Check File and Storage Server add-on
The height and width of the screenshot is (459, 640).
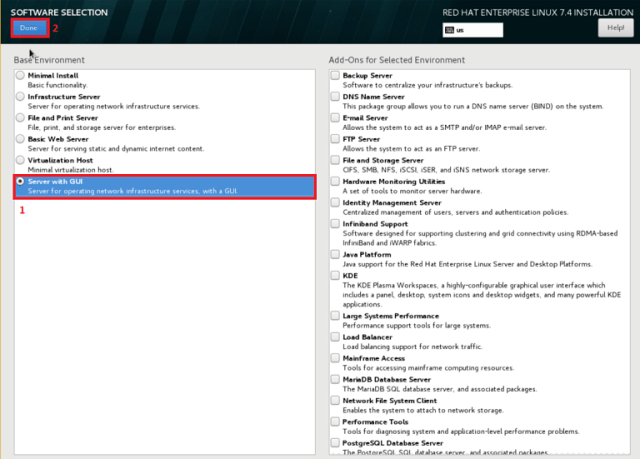pyautogui.click(x=335, y=160)
